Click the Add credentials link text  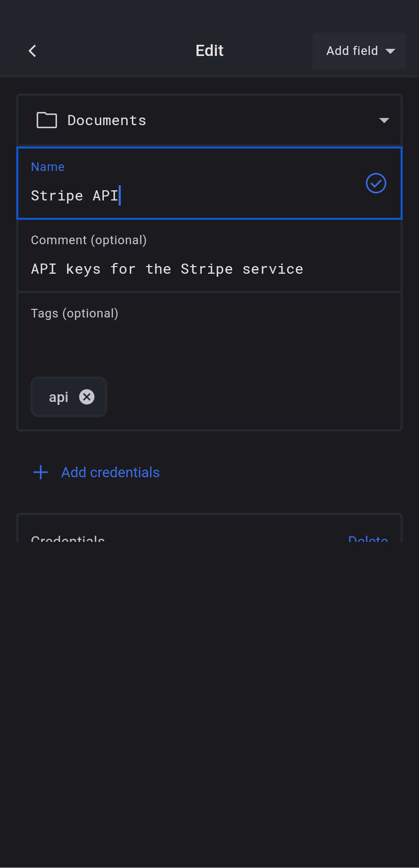110,472
